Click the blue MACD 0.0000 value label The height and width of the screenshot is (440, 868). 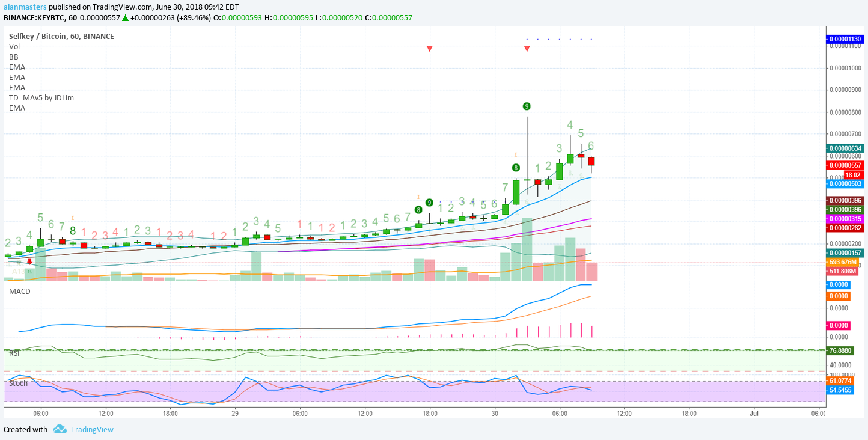(838, 284)
